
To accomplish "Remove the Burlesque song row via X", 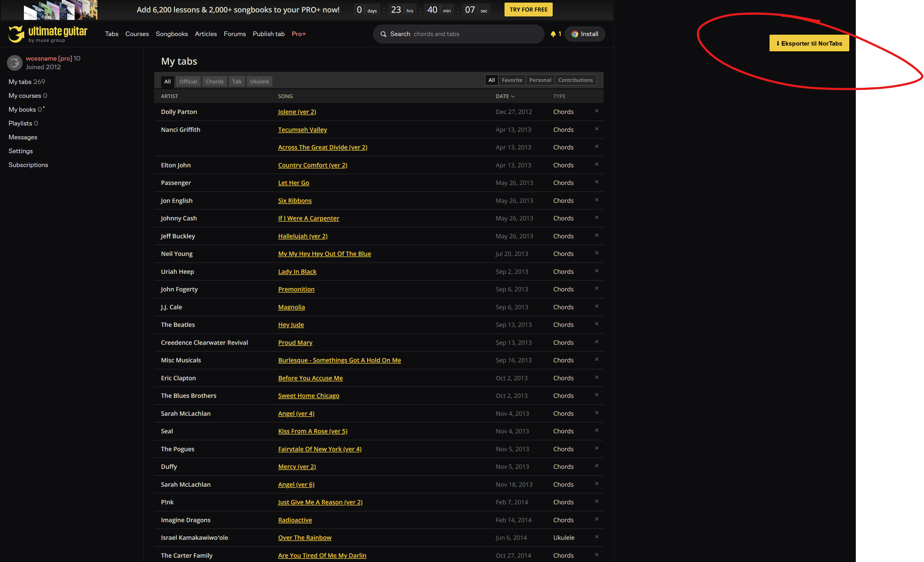I will [596, 359].
